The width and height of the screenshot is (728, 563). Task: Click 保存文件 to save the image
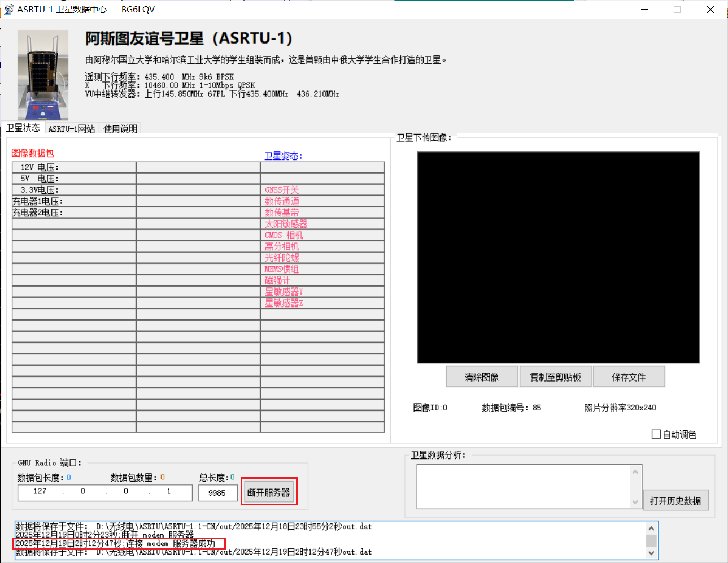pos(629,377)
